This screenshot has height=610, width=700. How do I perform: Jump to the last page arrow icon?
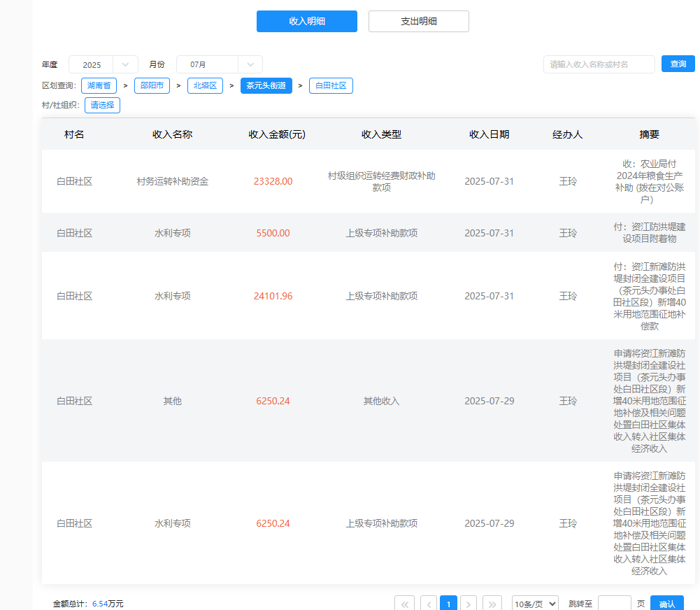coord(492,604)
